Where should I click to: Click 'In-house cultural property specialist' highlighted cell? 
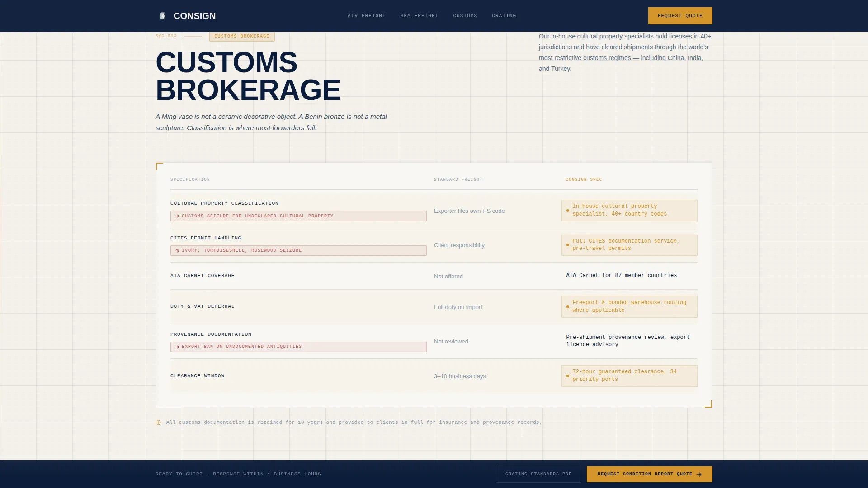click(x=629, y=211)
